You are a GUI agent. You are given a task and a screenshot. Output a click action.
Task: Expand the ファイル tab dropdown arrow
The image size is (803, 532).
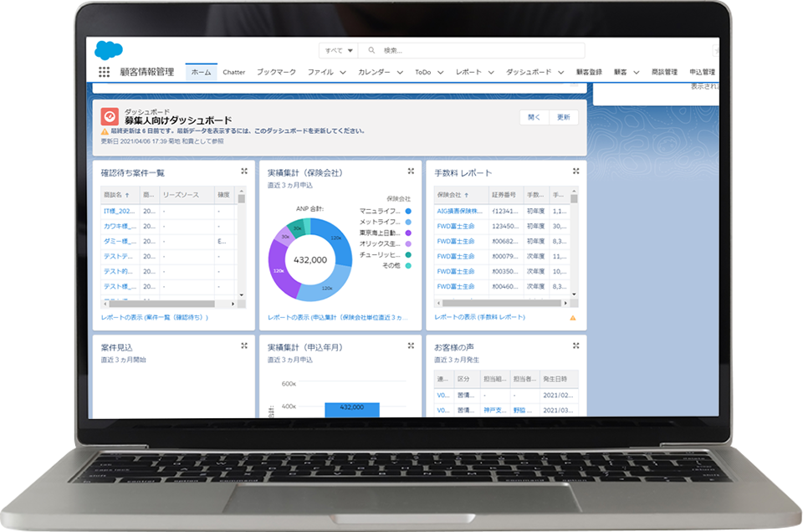coord(343,73)
